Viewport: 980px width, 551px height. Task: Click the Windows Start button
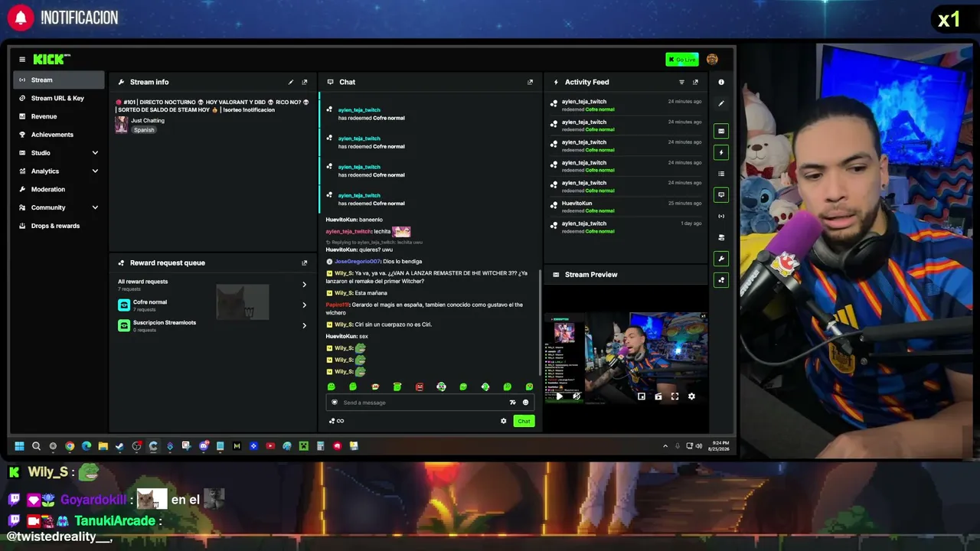[x=19, y=446]
